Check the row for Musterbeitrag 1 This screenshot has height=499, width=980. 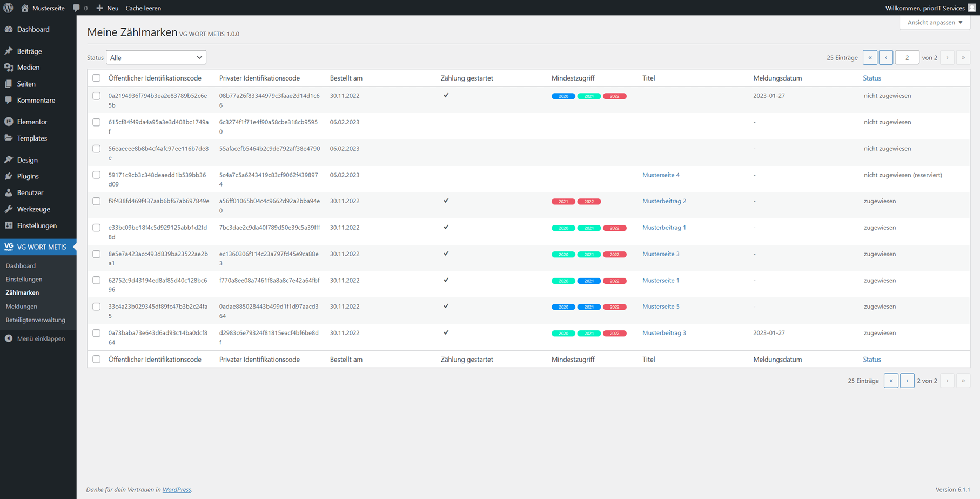tap(96, 228)
